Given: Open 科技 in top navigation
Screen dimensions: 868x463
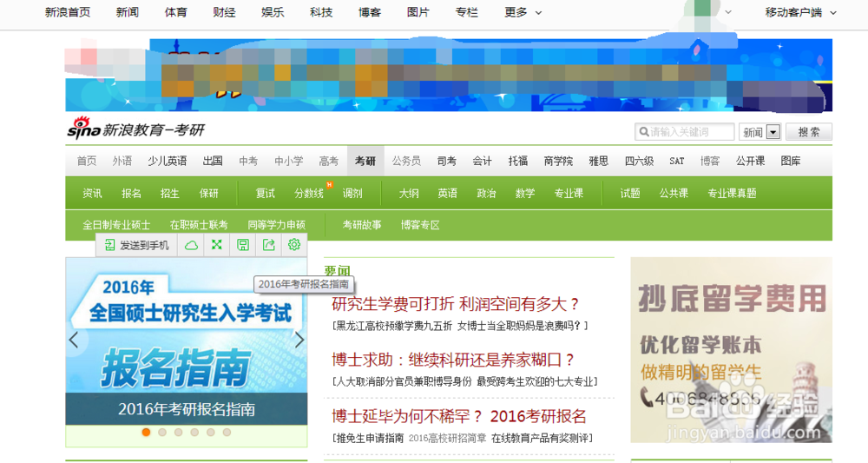Looking at the screenshot, I should tap(321, 12).
